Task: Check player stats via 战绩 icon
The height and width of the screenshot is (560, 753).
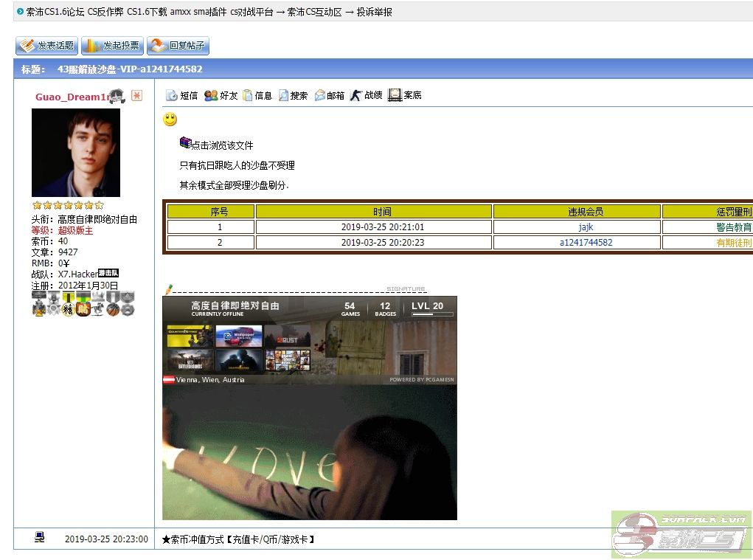Action: 366,95
